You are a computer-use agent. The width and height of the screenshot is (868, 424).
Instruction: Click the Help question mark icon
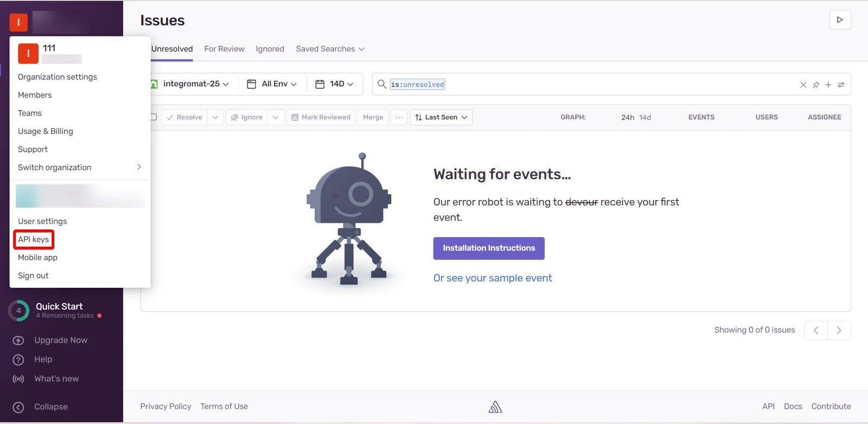[x=18, y=359]
